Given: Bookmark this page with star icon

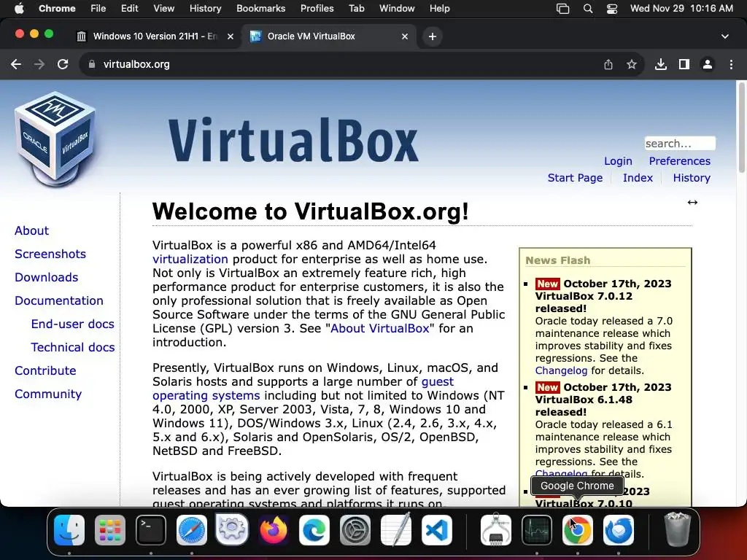Looking at the screenshot, I should 632,64.
